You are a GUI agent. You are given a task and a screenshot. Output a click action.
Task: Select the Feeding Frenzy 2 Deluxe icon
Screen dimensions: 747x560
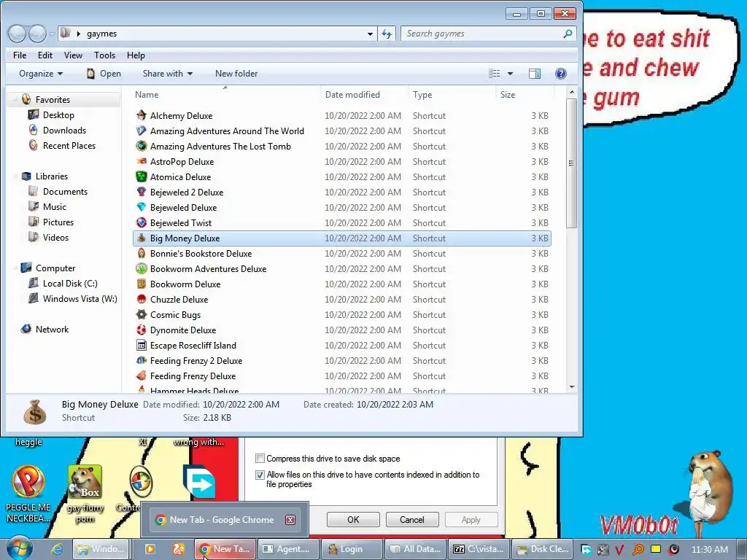tap(142, 360)
